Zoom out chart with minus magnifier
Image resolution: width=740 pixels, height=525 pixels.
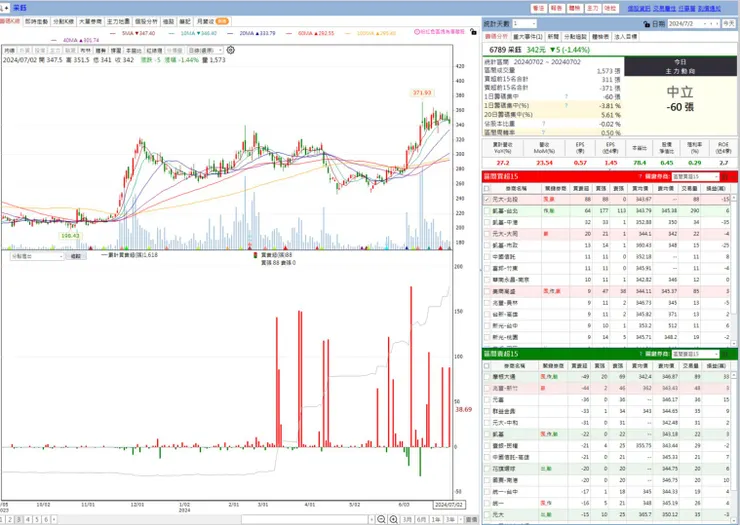coord(381,519)
